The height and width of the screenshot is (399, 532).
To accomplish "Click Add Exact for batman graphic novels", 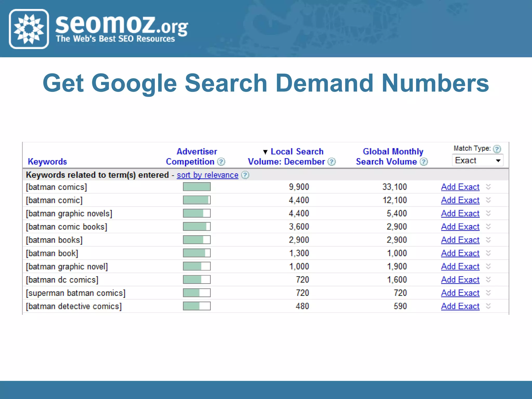I will click(460, 213).
